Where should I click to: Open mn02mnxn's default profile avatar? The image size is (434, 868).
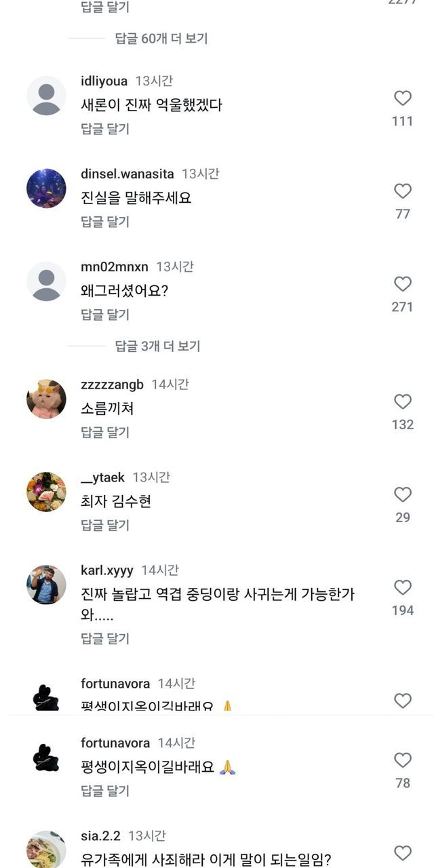(x=46, y=281)
